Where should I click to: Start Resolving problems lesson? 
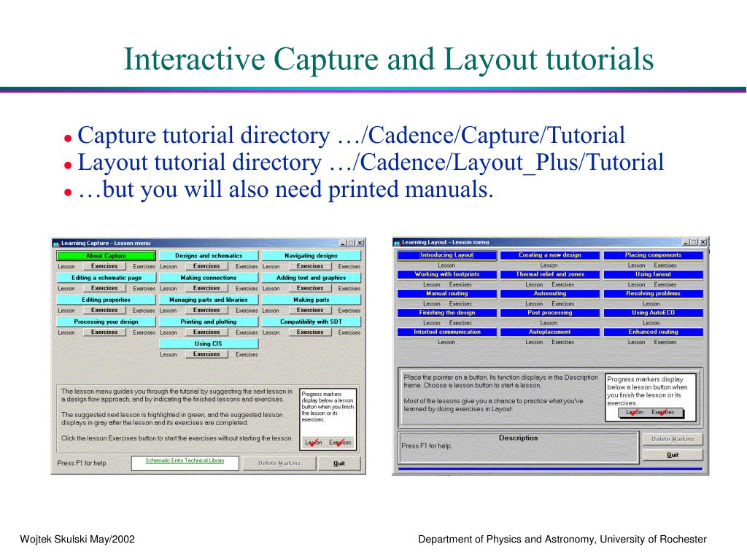coord(653,294)
